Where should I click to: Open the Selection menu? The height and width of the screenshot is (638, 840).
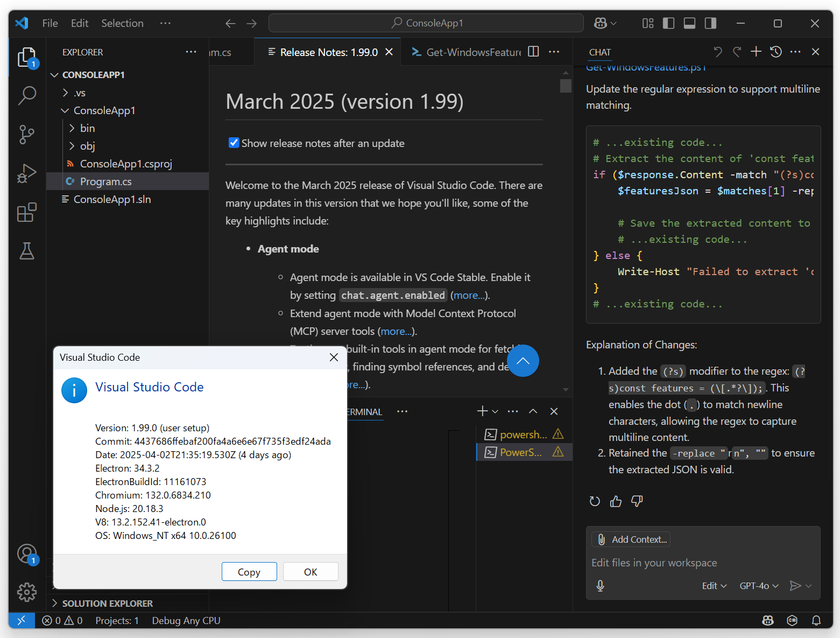coord(122,23)
